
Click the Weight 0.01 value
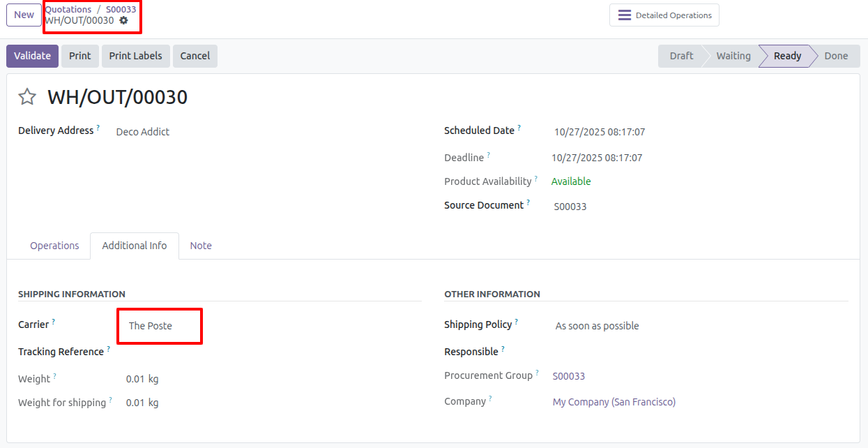point(135,379)
